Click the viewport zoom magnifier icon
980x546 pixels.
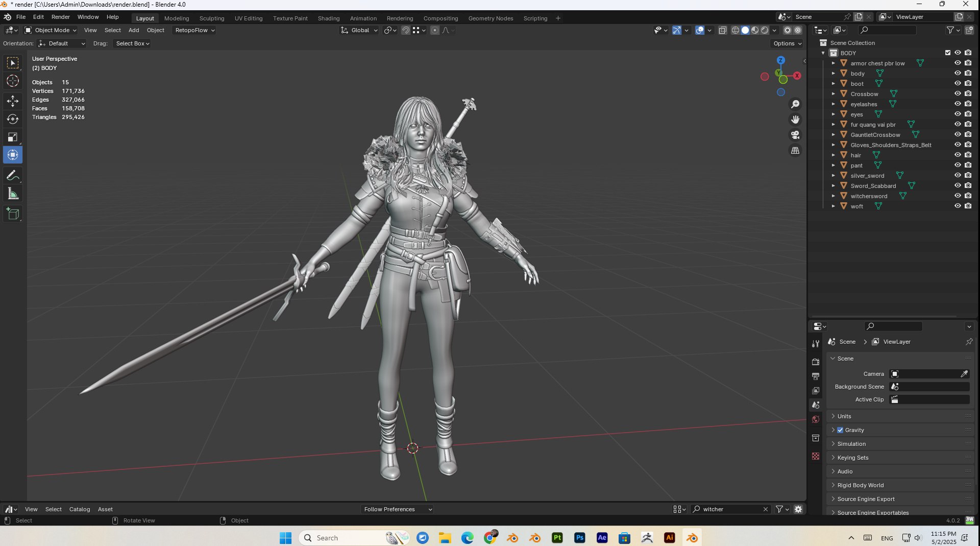point(795,104)
